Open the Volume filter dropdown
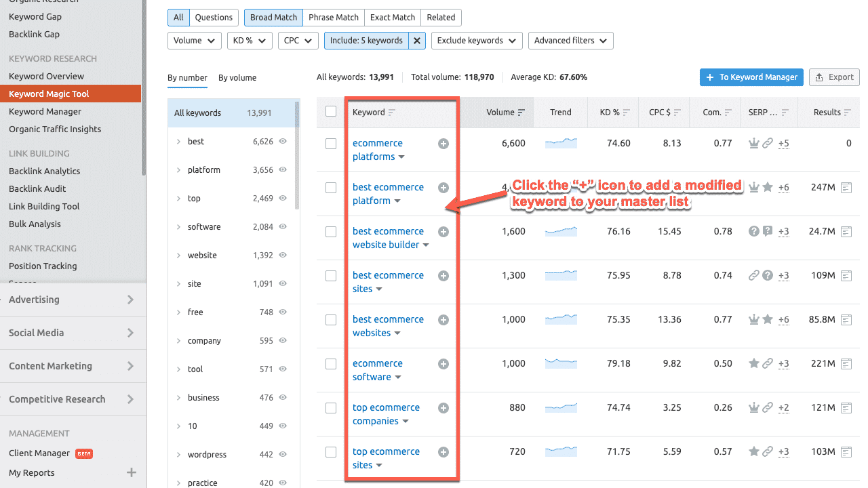This screenshot has height=488, width=868. pos(194,41)
